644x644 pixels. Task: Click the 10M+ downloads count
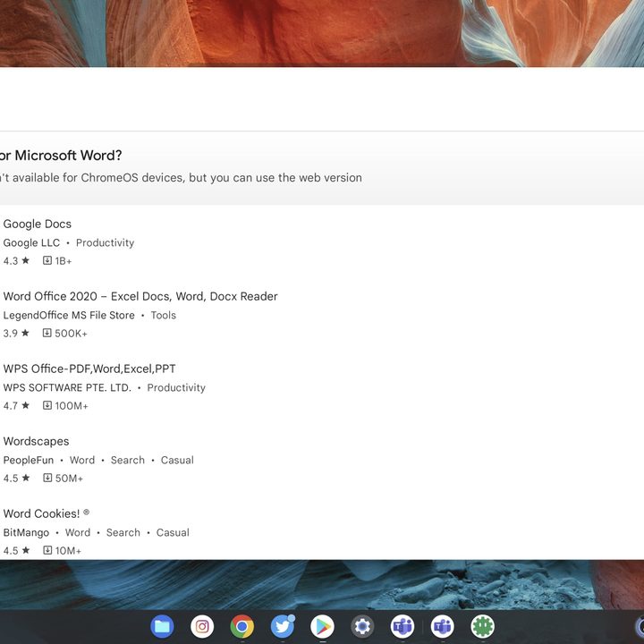[68, 550]
